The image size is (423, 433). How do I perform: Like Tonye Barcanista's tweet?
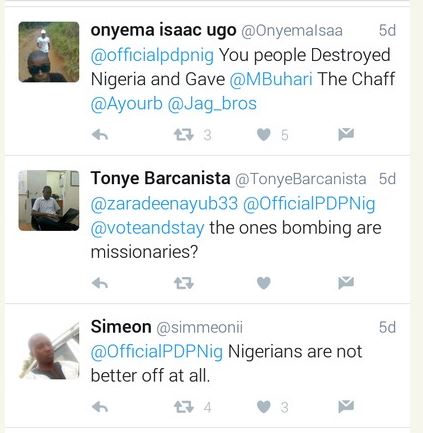click(264, 283)
